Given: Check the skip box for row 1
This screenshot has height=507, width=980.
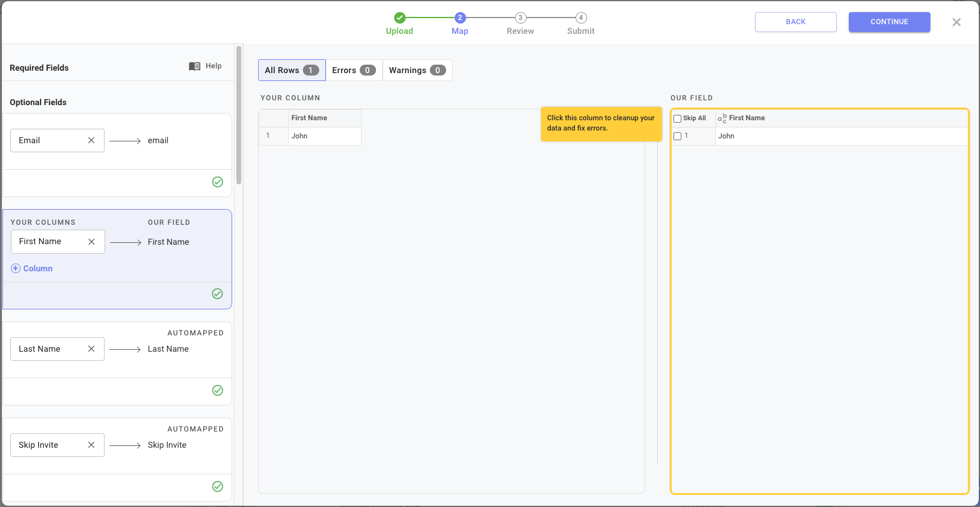Looking at the screenshot, I should [678, 137].
